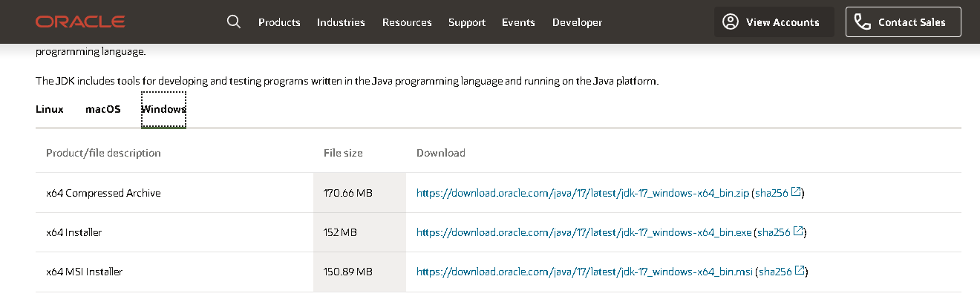Open the Events menu
Viewport: 980px width, 305px height.
(518, 22)
